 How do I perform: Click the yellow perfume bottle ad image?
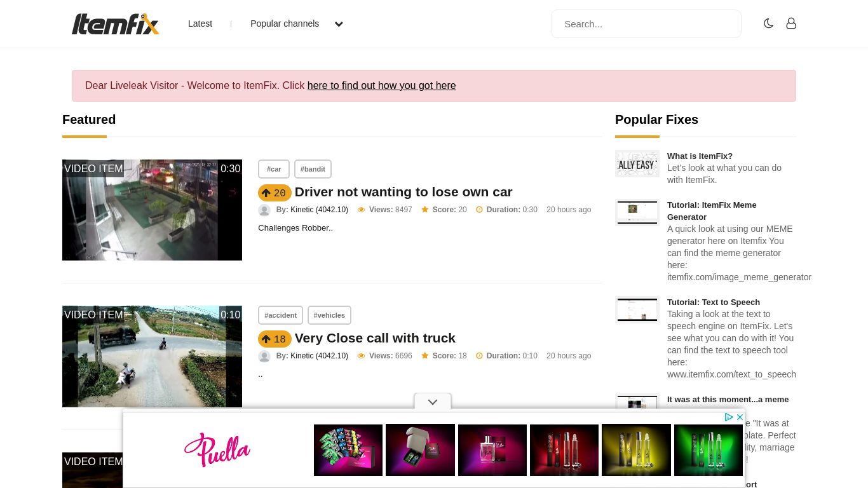(636, 450)
